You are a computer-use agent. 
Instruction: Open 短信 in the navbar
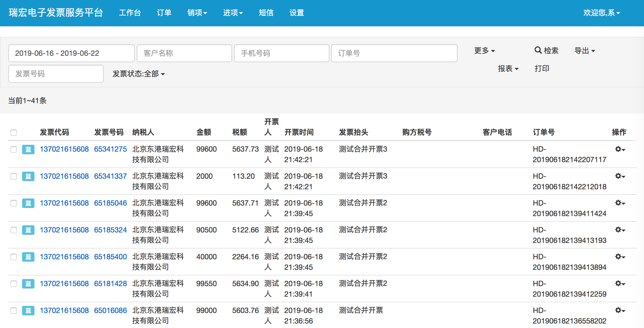point(266,13)
